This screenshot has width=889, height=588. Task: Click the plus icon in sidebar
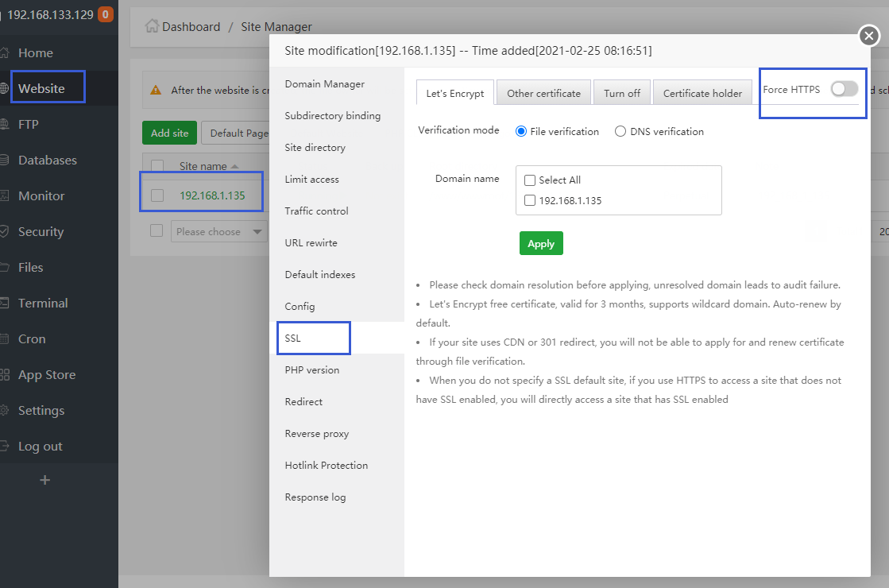pyautogui.click(x=44, y=480)
